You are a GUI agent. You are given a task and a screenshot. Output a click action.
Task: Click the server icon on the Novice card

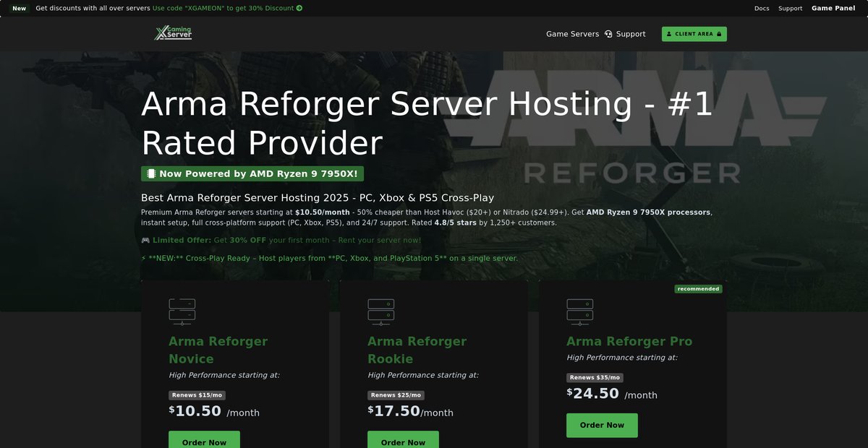click(x=182, y=312)
